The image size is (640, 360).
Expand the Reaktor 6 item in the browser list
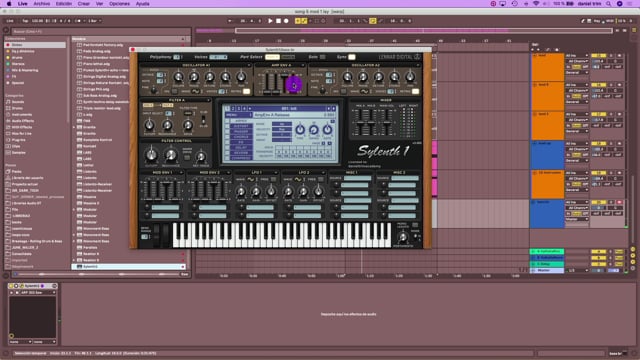[x=74, y=260]
